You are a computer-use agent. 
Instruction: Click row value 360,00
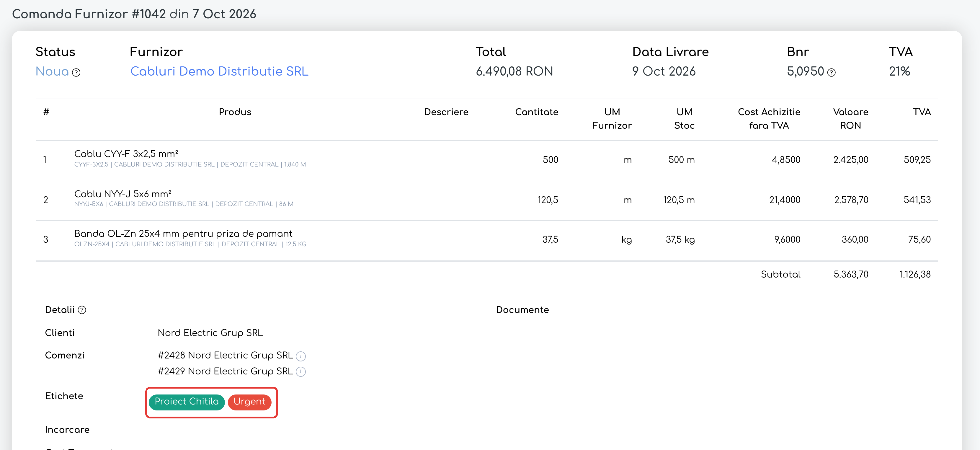855,239
